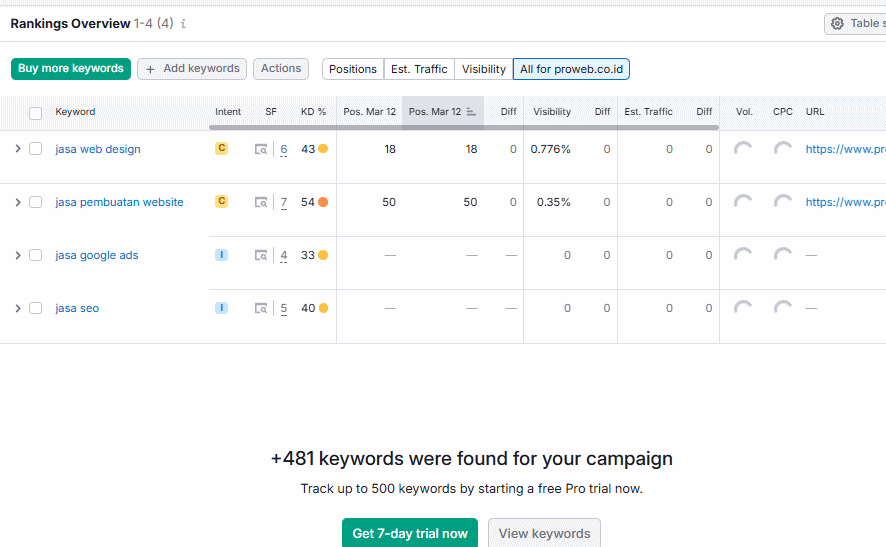
Task: Click the Informational intent badge for jasa google ads
Action: [x=222, y=255]
